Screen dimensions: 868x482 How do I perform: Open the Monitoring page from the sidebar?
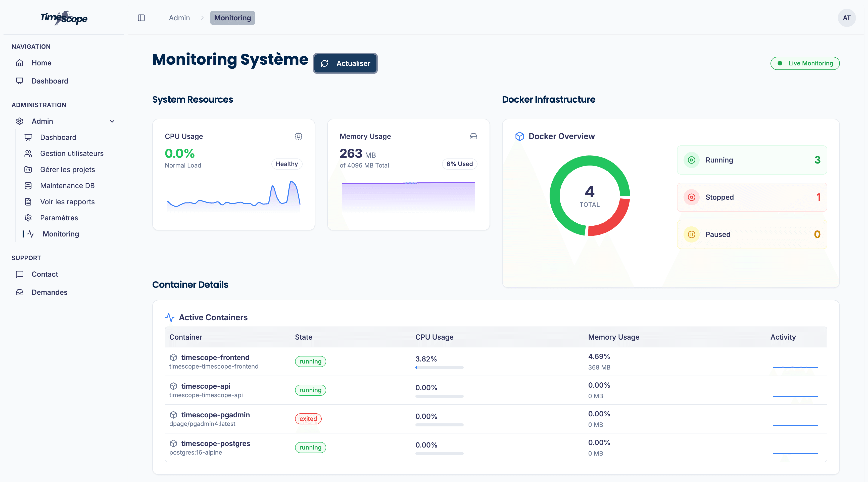coord(61,234)
